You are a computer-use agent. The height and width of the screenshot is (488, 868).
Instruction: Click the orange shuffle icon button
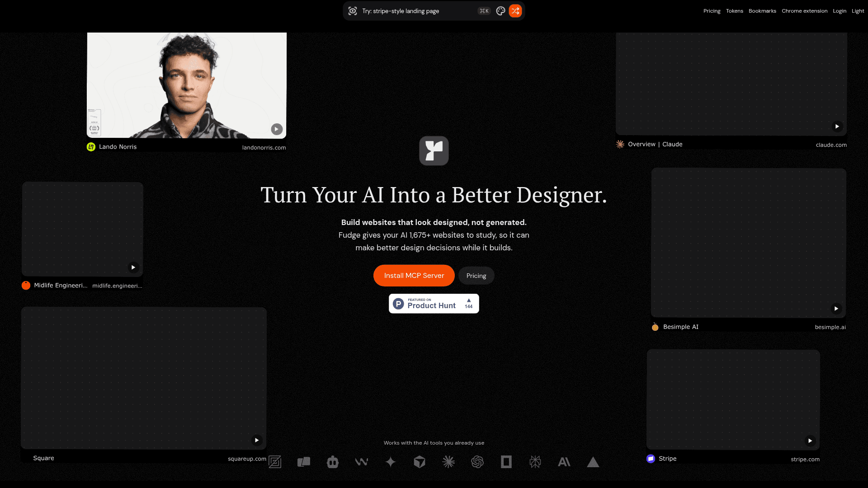(x=515, y=11)
